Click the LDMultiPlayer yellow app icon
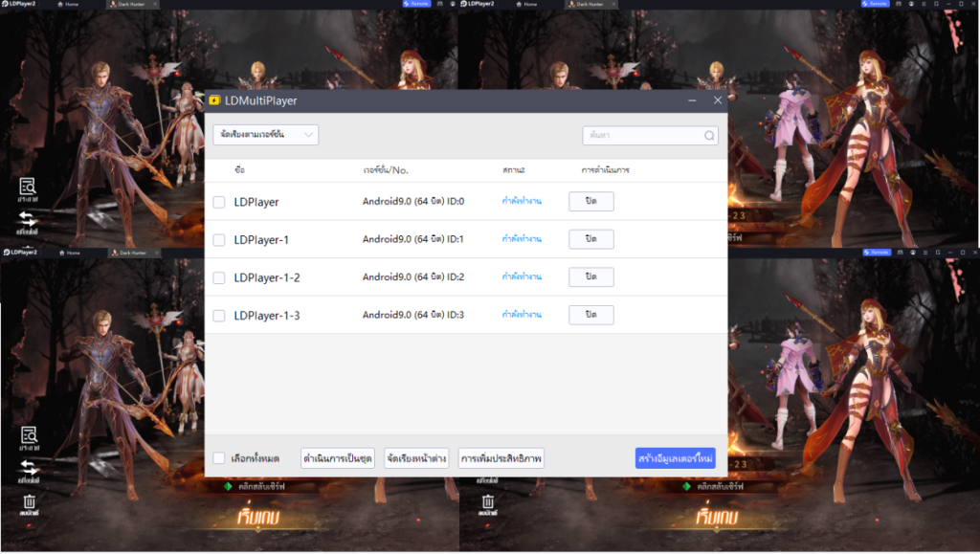 pyautogui.click(x=215, y=100)
